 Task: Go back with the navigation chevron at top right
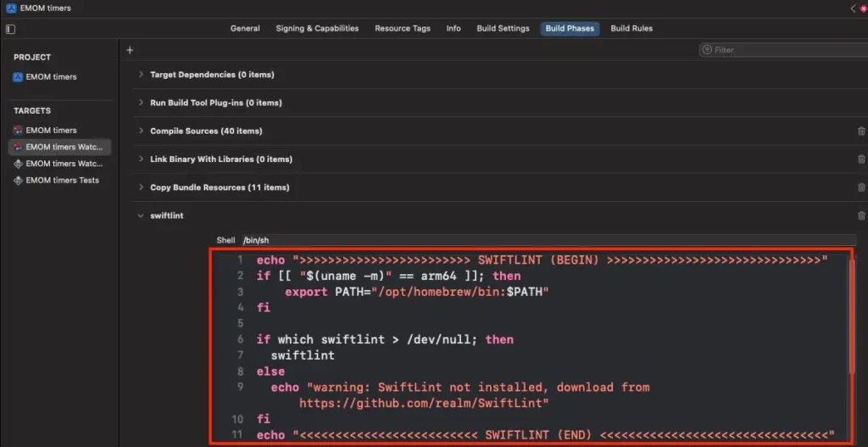[x=853, y=8]
